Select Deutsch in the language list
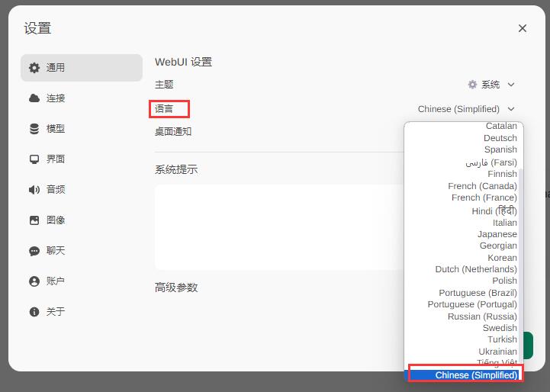550x392 pixels. (500, 138)
